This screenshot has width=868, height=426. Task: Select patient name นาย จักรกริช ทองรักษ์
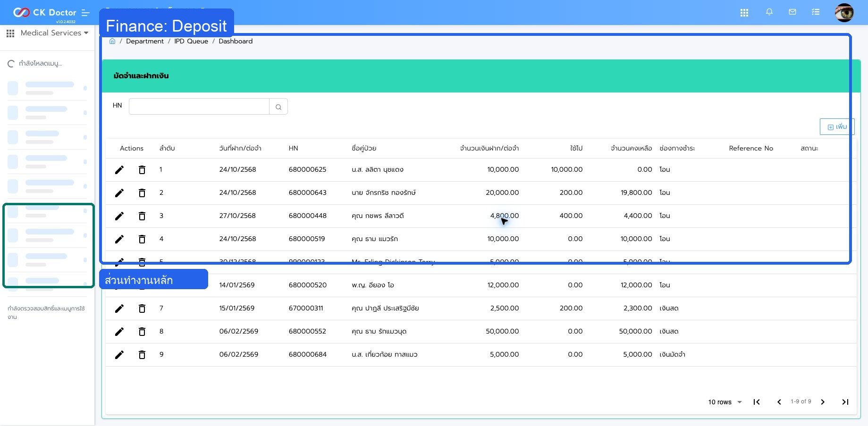tap(384, 192)
